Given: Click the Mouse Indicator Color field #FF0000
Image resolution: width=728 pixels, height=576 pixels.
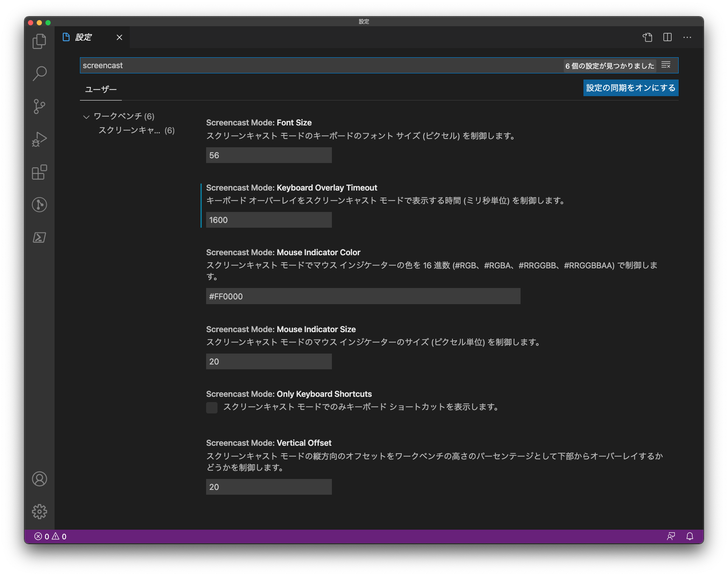Looking at the screenshot, I should click(363, 296).
